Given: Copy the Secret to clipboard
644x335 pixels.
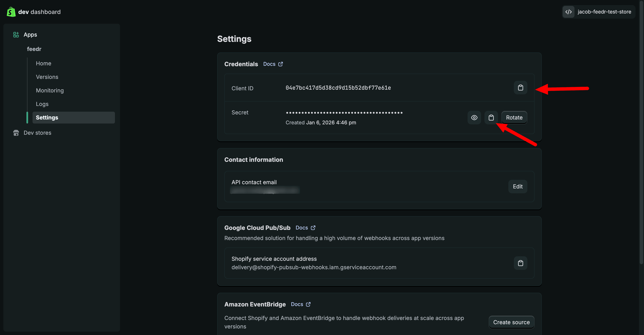Looking at the screenshot, I should (x=491, y=118).
